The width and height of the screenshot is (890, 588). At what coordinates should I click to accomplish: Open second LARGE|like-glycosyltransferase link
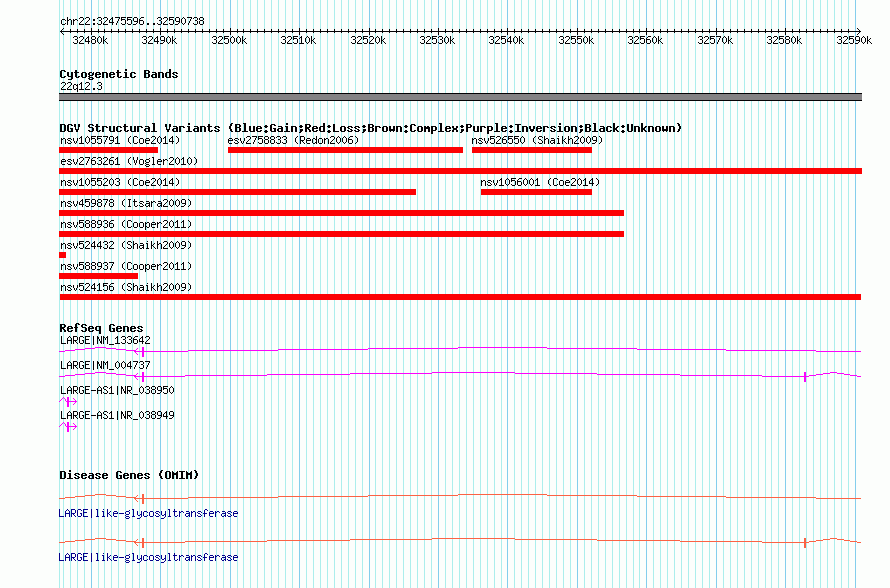click(148, 558)
